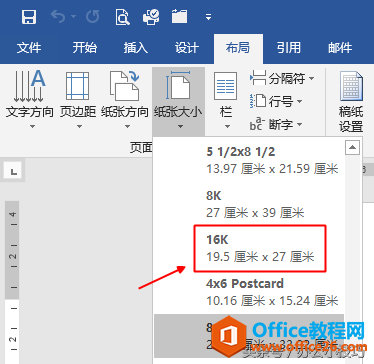
Task: Expand the 栏 columns dropdown arrow
Action: coord(228,126)
